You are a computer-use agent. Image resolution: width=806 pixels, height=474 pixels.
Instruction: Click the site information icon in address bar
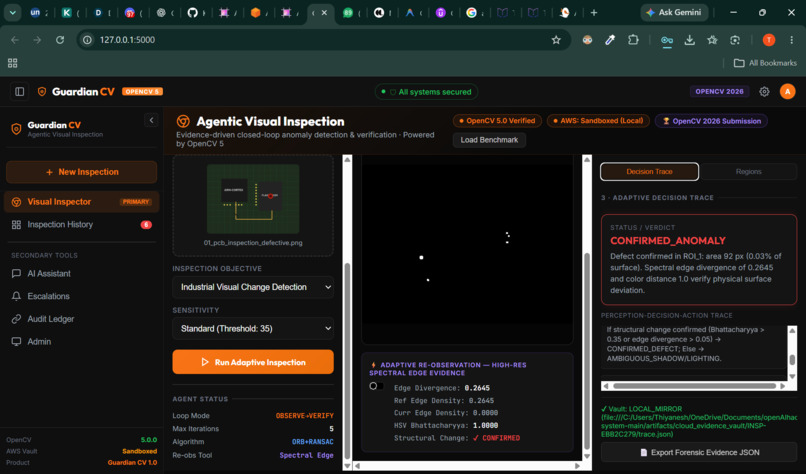(x=87, y=40)
